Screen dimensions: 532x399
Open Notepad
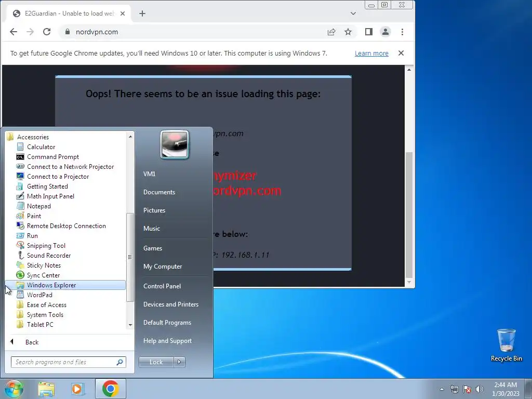click(38, 206)
